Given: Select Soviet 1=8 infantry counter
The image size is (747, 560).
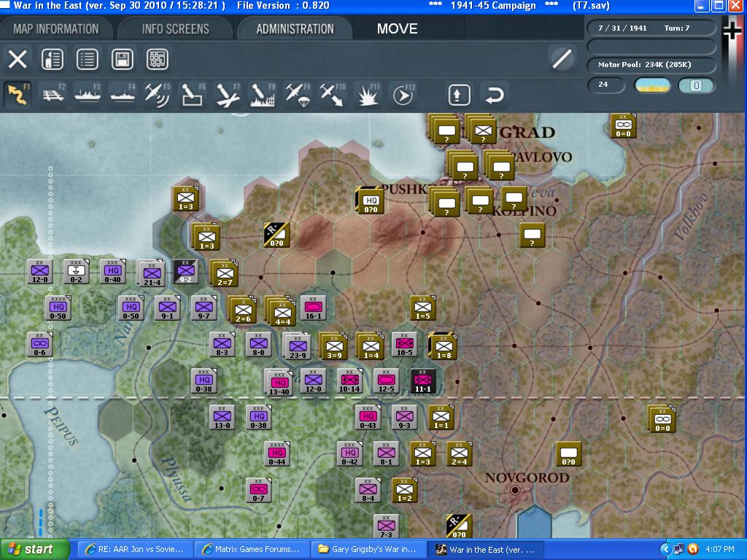Looking at the screenshot, I should [x=443, y=346].
